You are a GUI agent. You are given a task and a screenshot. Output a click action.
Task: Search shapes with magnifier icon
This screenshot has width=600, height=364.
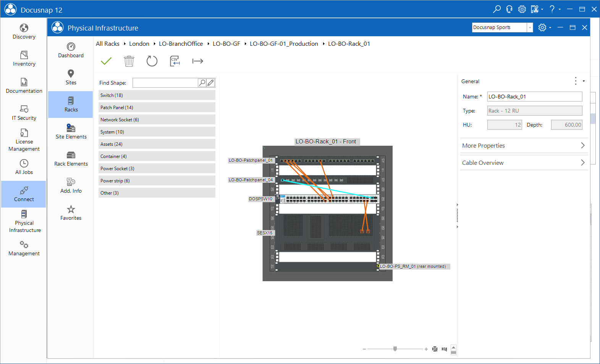[202, 83]
